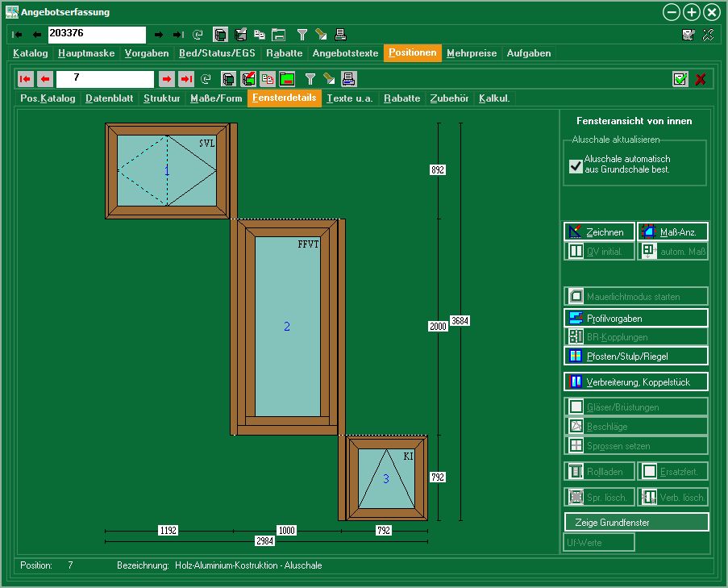
Task: Go to next position with red right arrow
Action: click(167, 79)
